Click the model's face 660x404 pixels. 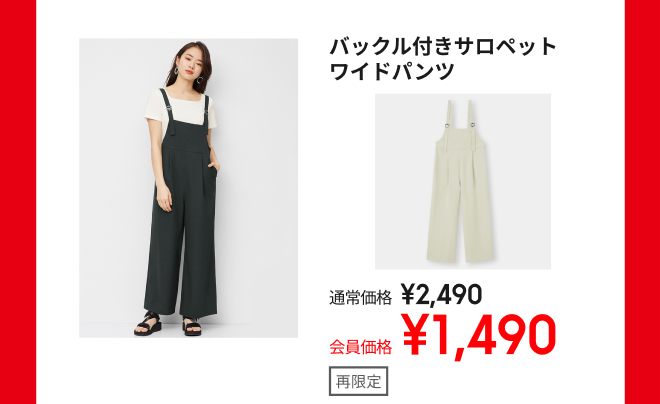click(x=192, y=66)
